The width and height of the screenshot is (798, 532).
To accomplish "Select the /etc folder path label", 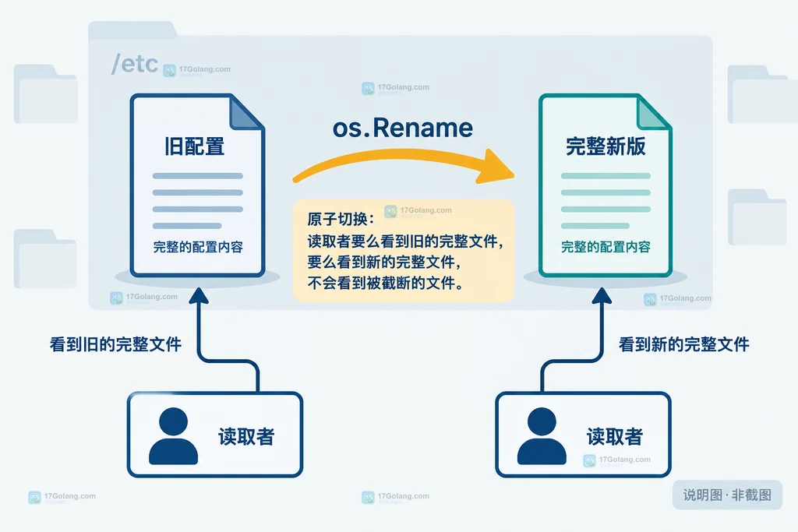I will pos(135,64).
